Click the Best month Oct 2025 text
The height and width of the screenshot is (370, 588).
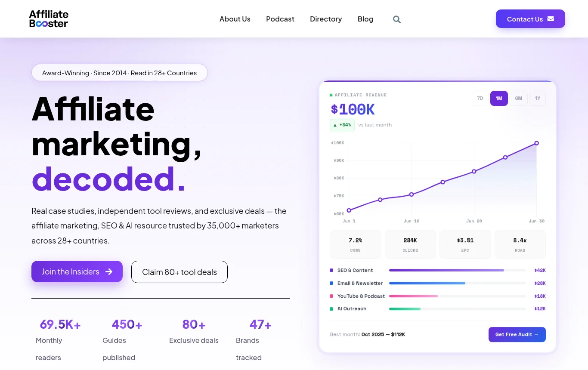(x=367, y=334)
